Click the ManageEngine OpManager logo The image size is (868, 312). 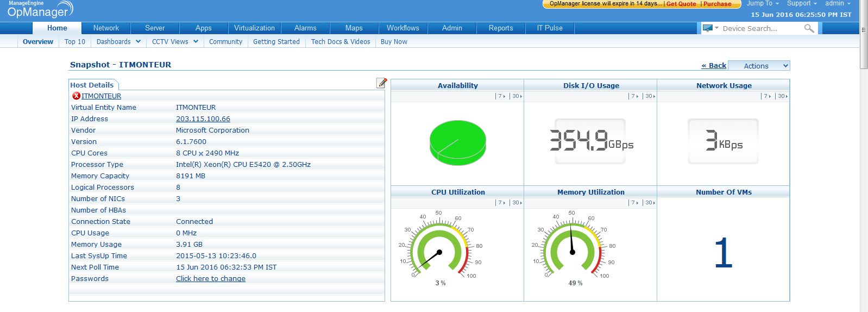click(38, 10)
